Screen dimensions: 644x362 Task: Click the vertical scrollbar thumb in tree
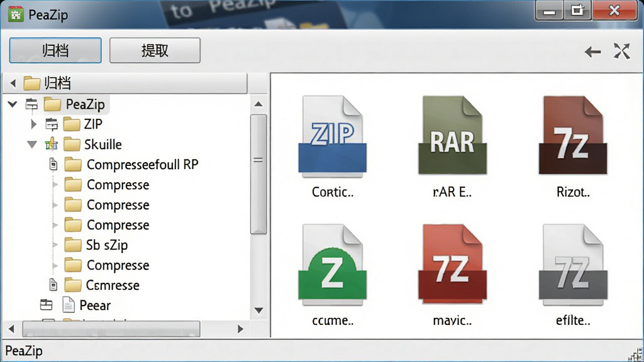258,174
